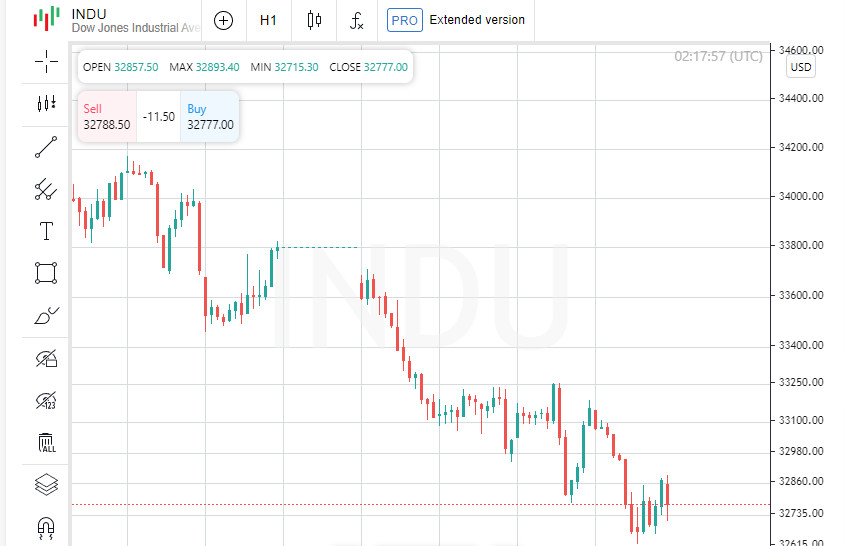Select the pitchfork channel tool
Image resolution: width=846 pixels, height=546 pixels.
pyautogui.click(x=46, y=189)
